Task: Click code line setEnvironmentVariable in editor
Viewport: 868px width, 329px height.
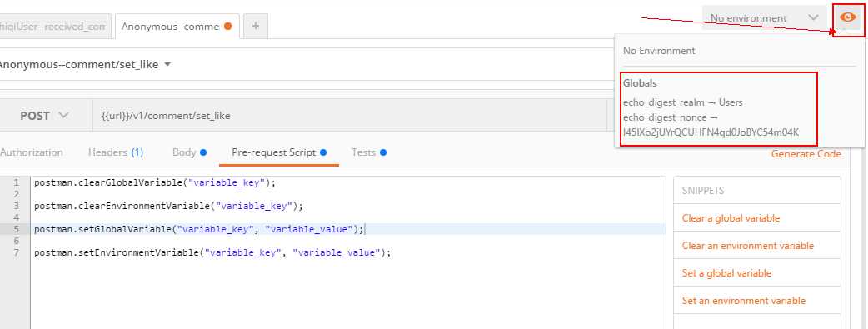Action: pos(212,252)
